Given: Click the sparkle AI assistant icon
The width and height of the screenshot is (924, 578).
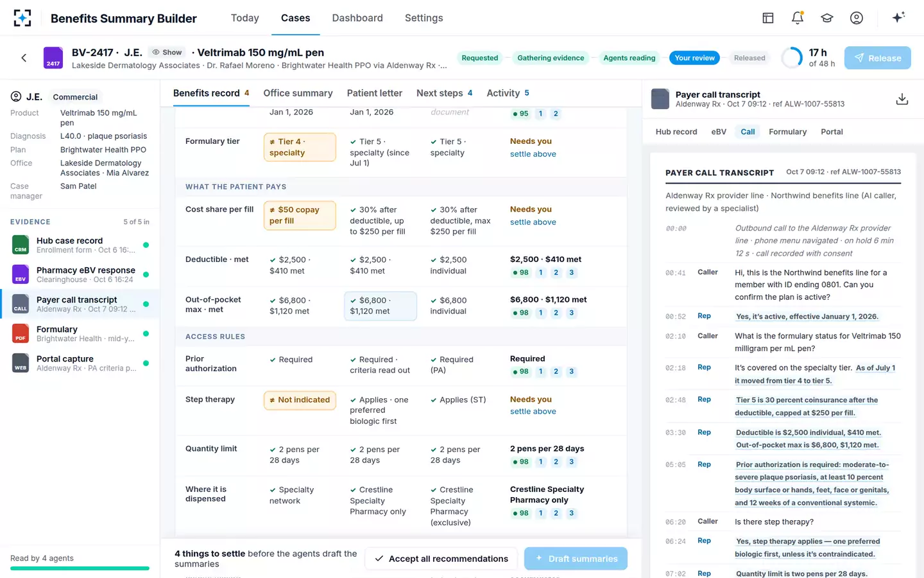Looking at the screenshot, I should pos(898,17).
